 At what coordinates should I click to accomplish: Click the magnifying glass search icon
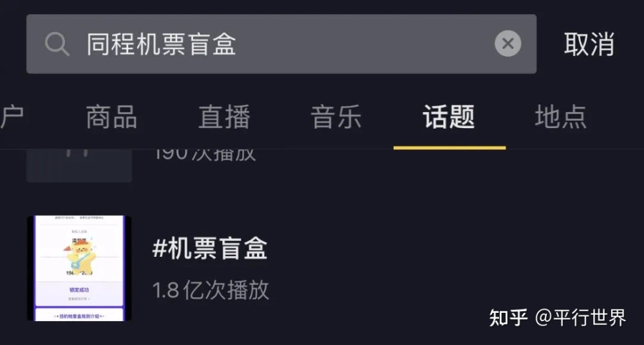coord(57,44)
